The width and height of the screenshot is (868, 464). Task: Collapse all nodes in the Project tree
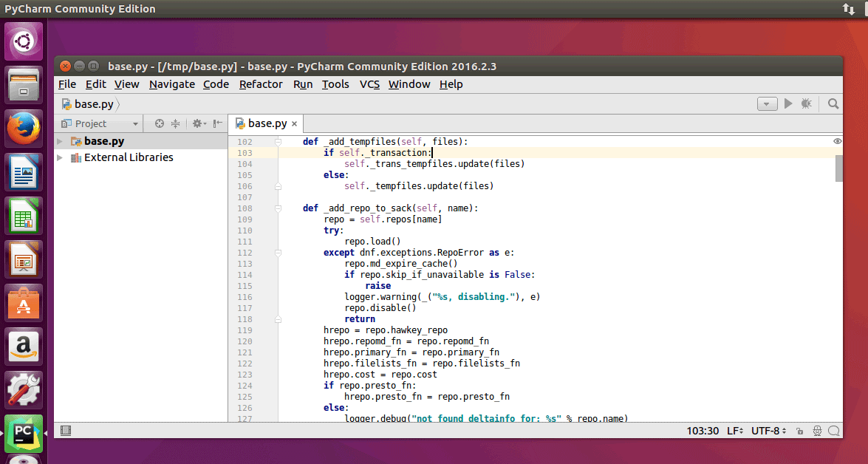click(x=176, y=123)
